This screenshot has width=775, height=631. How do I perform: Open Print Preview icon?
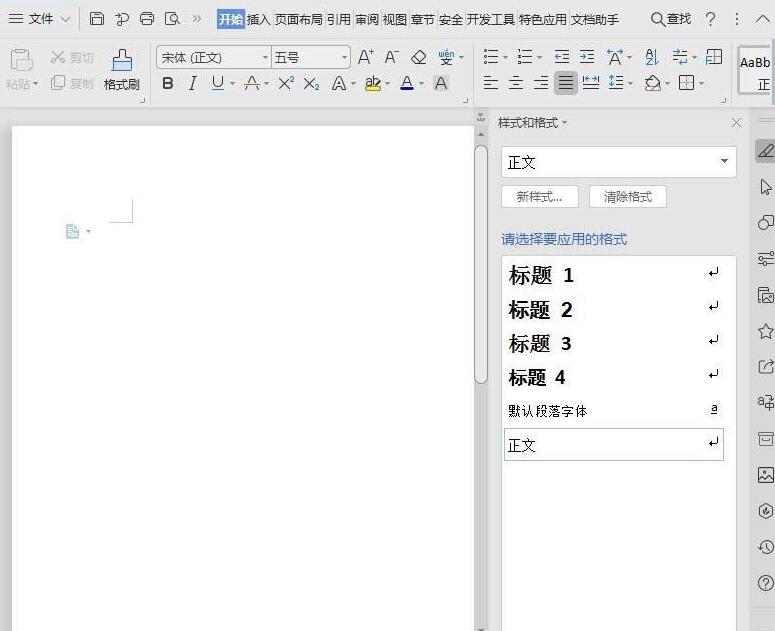click(172, 19)
